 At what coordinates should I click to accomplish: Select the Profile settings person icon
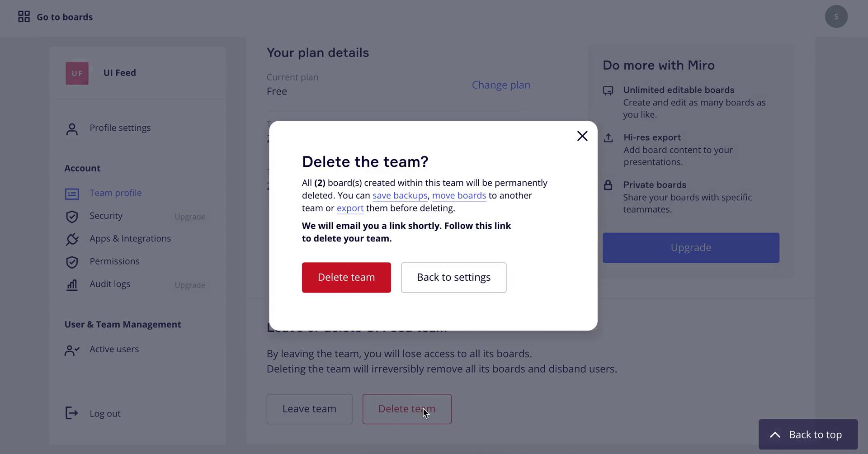point(72,129)
